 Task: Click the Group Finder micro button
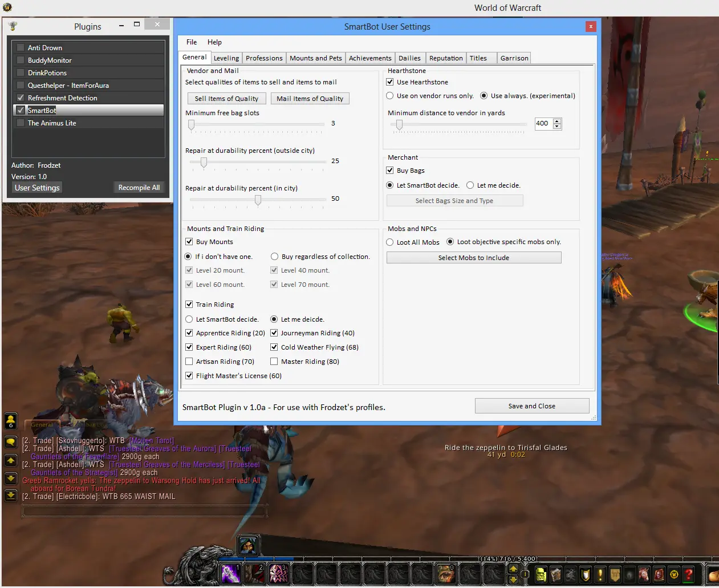point(629,574)
